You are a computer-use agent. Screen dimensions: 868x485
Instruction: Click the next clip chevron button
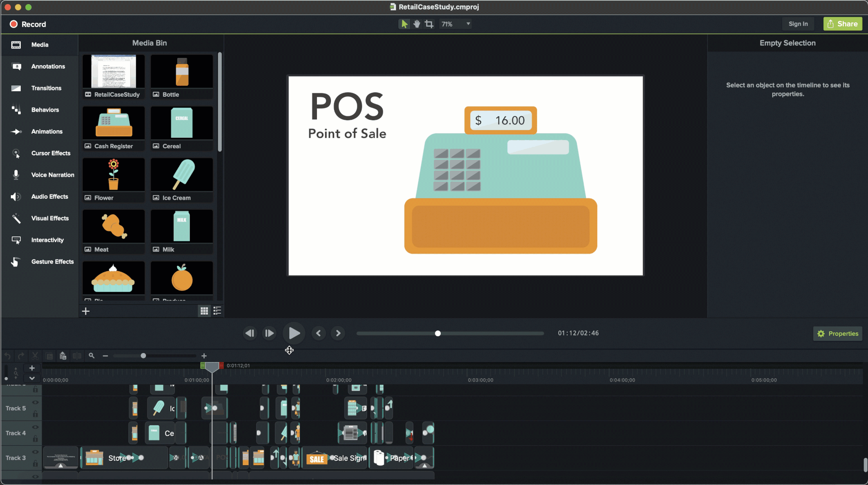(338, 334)
